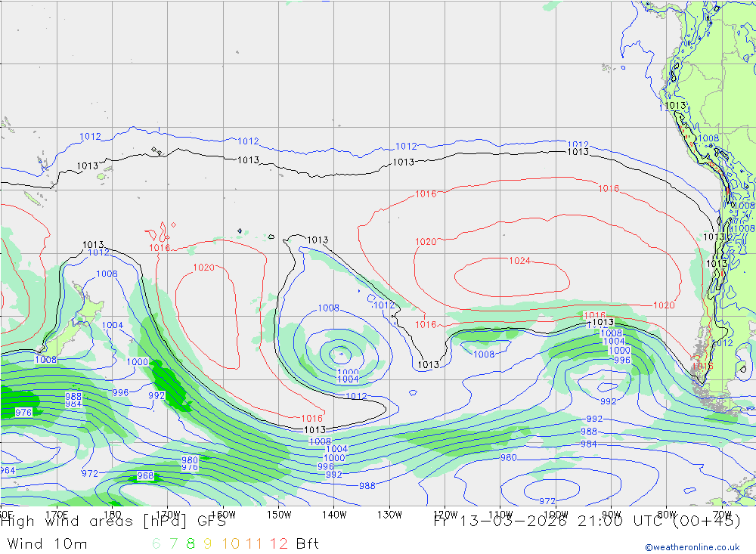This screenshot has width=756, height=554.
Task: Click the 1020 label inside the western red closed contour
Action: (203, 268)
